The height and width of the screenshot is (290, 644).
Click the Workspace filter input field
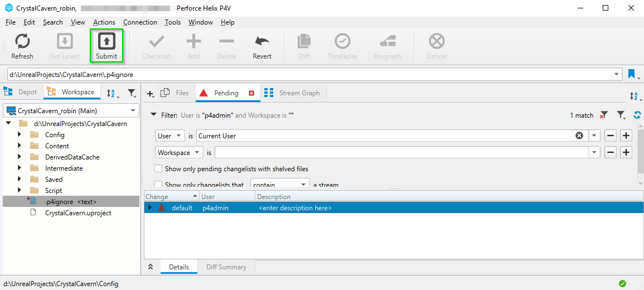click(x=401, y=152)
